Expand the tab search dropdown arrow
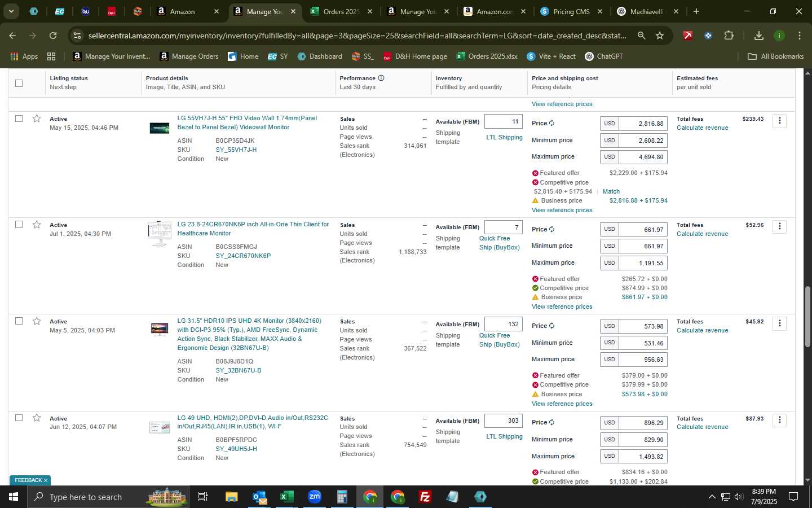Screen dimensions: 812x508 click(11, 11)
